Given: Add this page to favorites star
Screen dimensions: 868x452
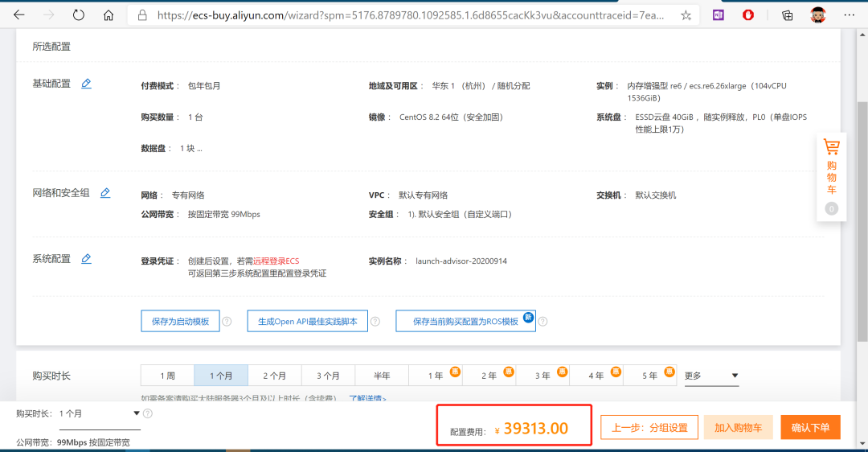Looking at the screenshot, I should 686,15.
